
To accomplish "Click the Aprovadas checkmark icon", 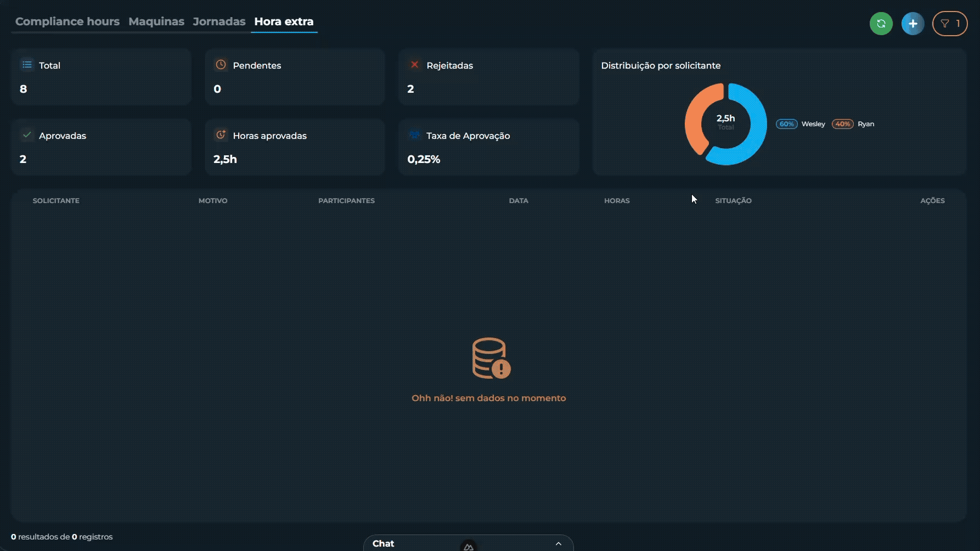I will coord(27,135).
